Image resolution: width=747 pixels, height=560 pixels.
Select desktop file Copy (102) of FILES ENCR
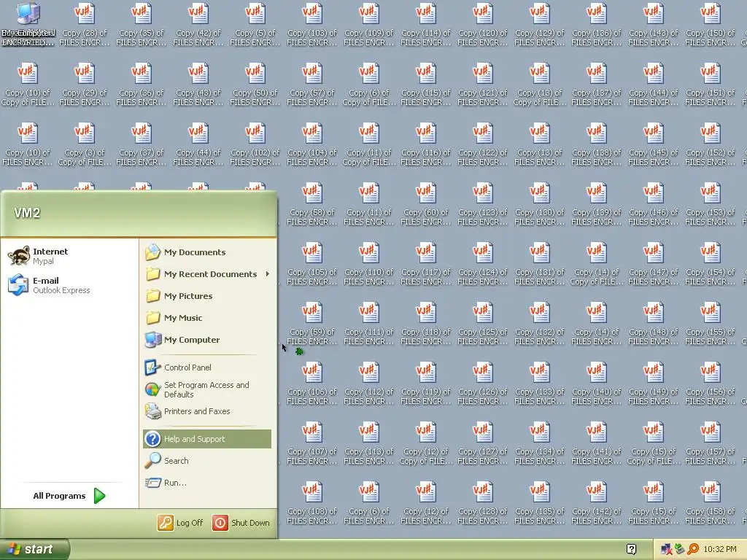(255, 145)
